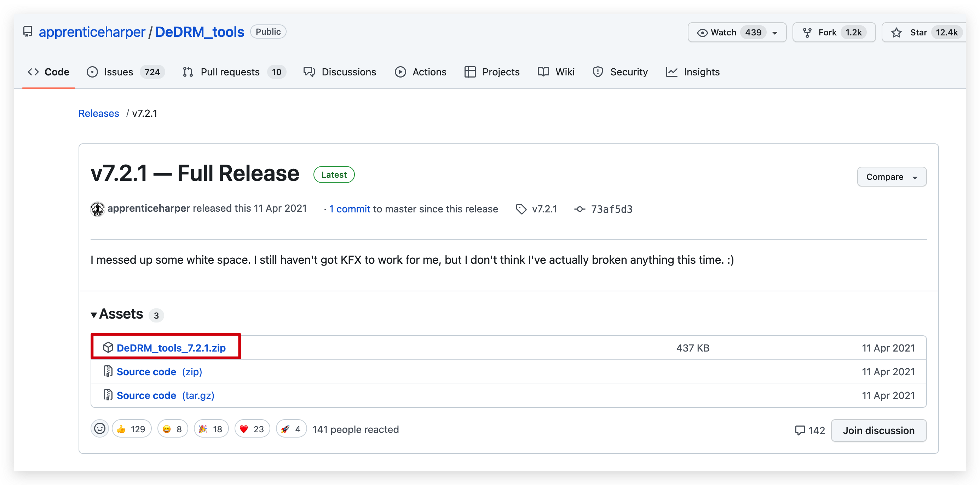Click the file-zip icon beside Source code (tar.gz)
The image size is (980, 485).
108,395
